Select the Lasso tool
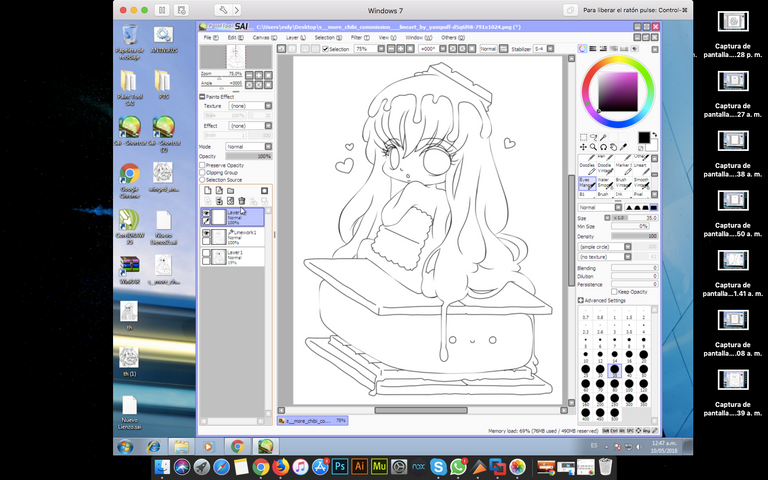The height and width of the screenshot is (480, 768). point(594,138)
